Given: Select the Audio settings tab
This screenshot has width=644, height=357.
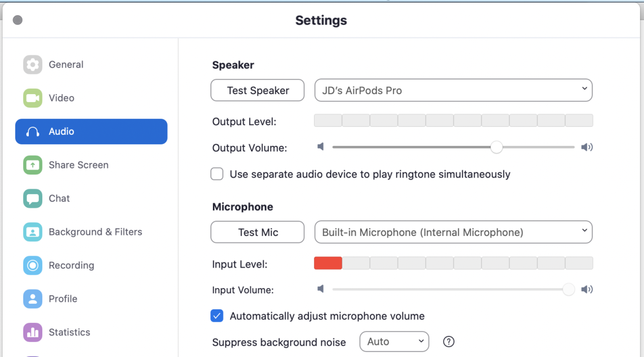Looking at the screenshot, I should click(91, 131).
